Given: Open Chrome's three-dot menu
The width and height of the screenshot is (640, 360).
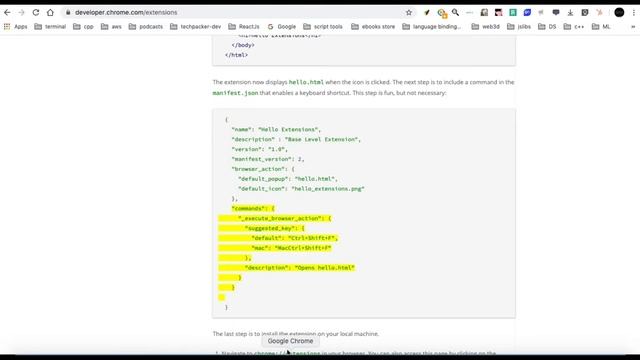Looking at the screenshot, I should tap(633, 13).
